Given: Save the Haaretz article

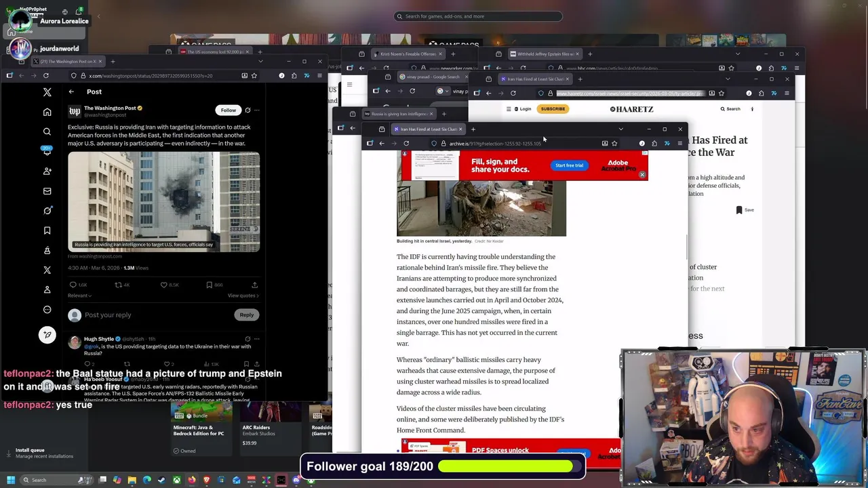Looking at the screenshot, I should click(745, 210).
